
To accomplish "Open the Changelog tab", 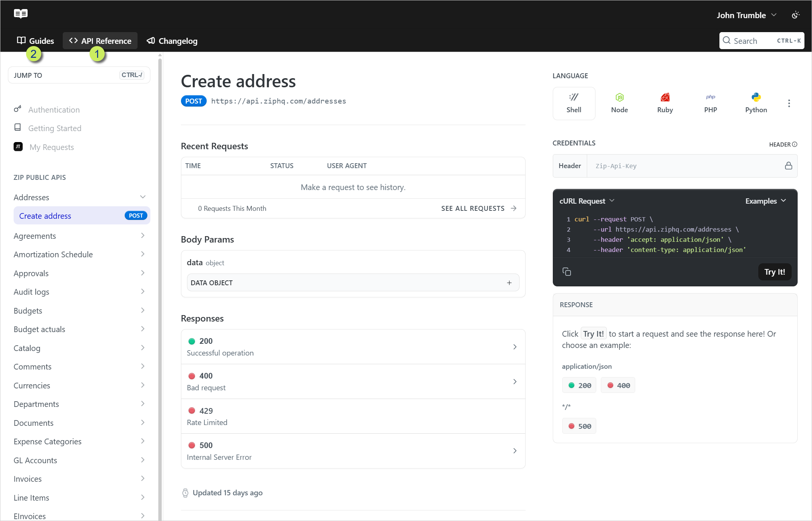I will tap(172, 41).
